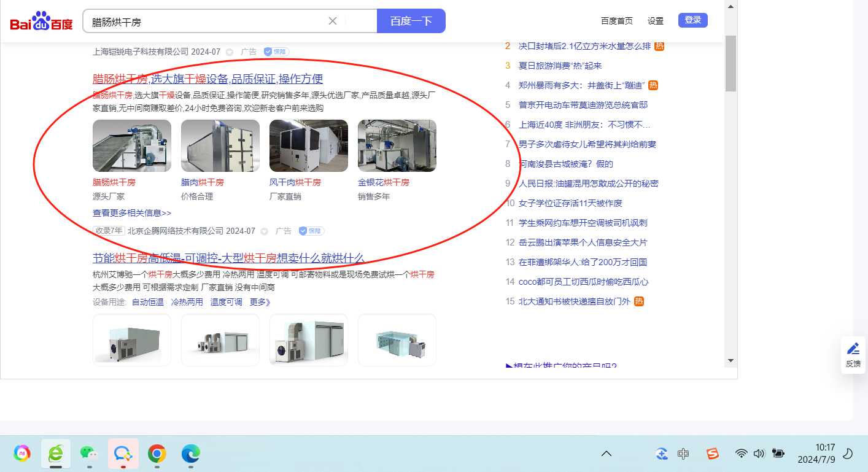This screenshot has height=472, width=868.
Task: Launch Microsoft Edge from the taskbar
Action: 191,454
